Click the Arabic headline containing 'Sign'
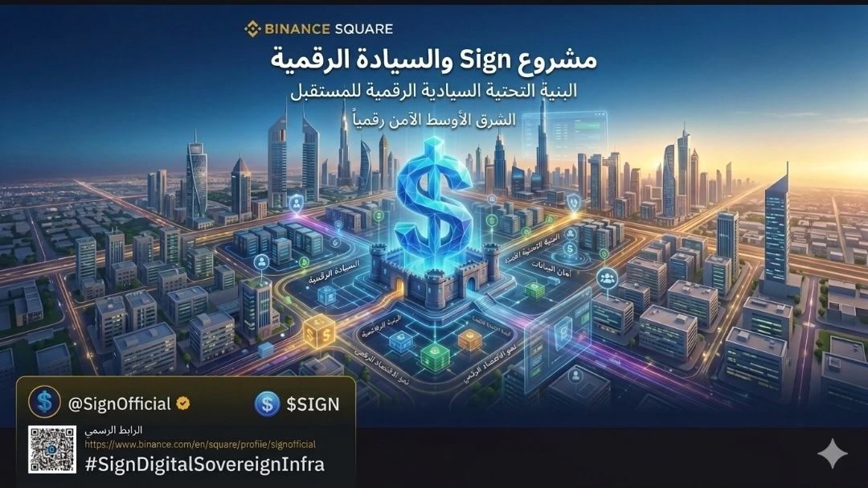Viewport: 868px width, 488px height. pos(433,59)
